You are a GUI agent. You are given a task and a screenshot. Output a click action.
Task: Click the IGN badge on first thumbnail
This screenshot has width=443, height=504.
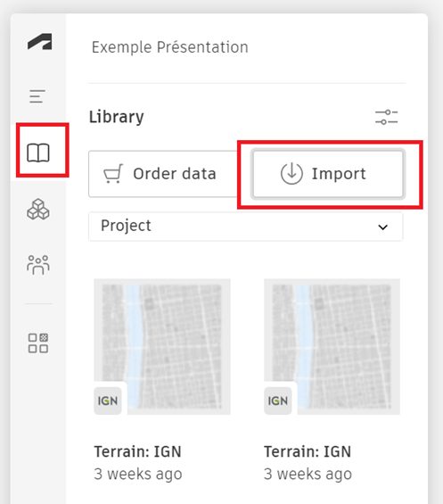coord(108,401)
